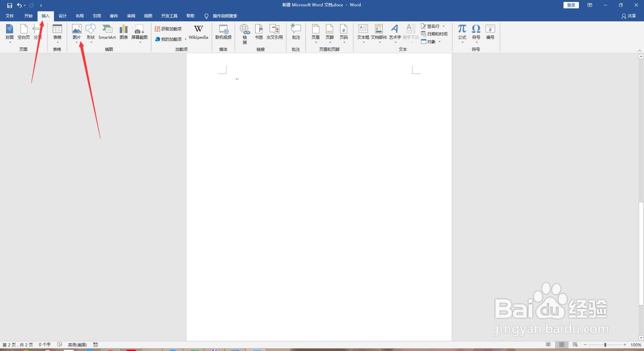Switch to the Home (开始) tab

28,16
